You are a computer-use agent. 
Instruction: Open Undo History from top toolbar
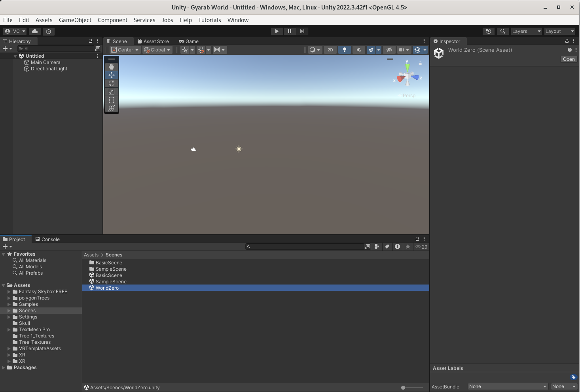(489, 31)
